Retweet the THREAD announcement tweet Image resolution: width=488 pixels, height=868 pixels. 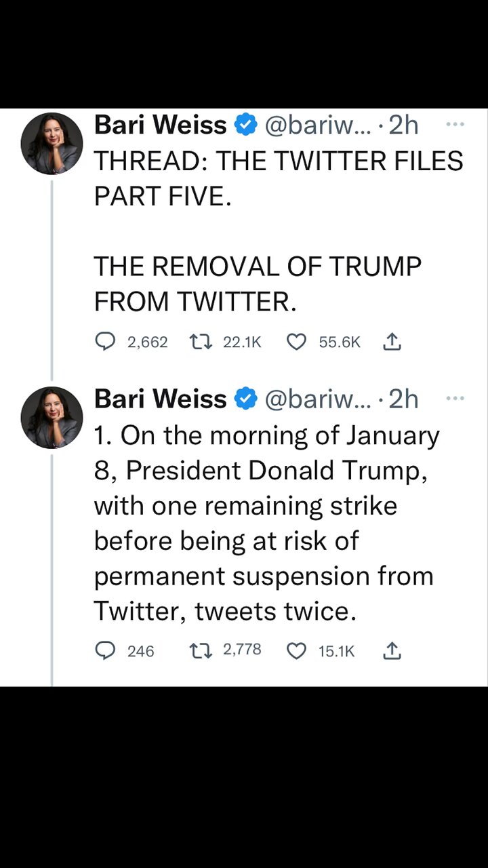[201, 342]
